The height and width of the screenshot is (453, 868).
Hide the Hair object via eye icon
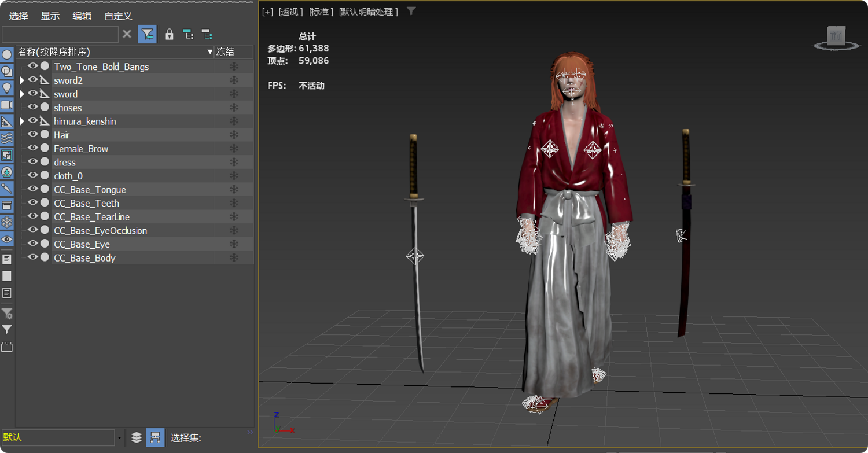click(x=33, y=134)
